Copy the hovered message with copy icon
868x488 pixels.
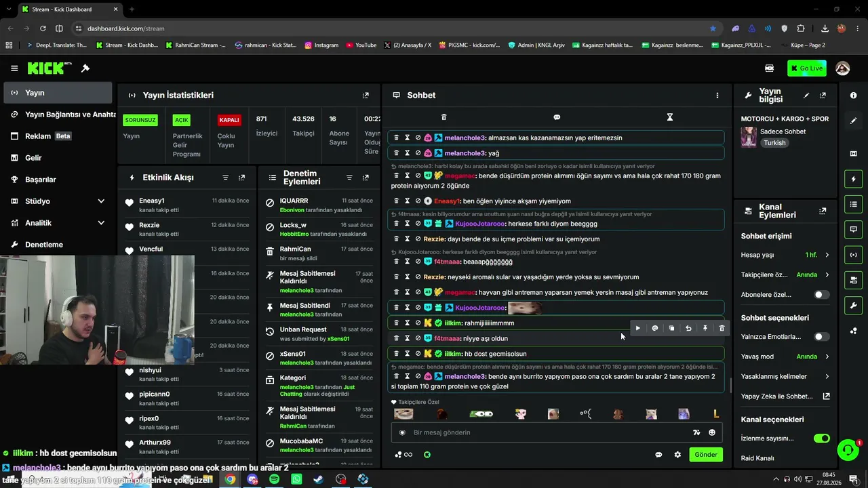671,328
